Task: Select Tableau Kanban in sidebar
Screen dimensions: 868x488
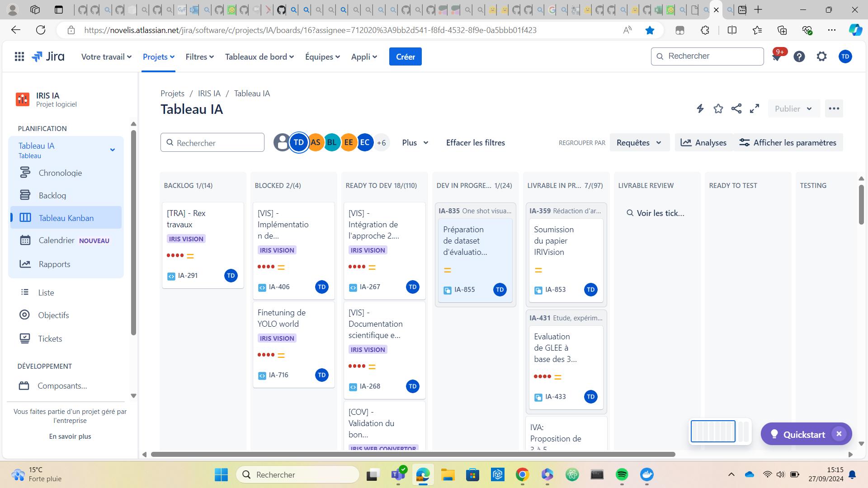Action: pyautogui.click(x=66, y=218)
